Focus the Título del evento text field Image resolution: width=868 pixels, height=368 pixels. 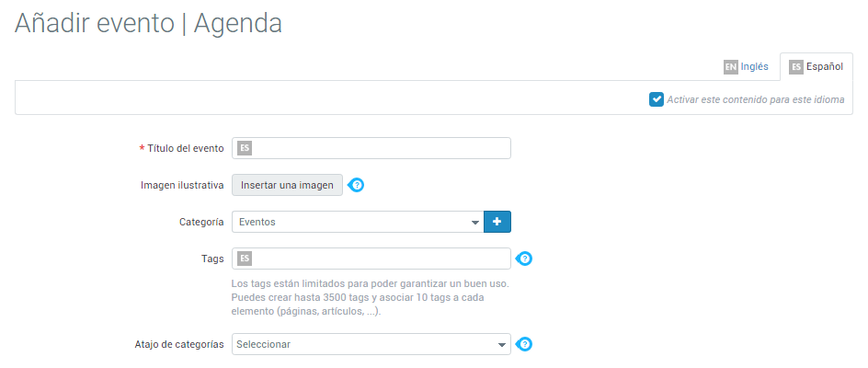[371, 148]
